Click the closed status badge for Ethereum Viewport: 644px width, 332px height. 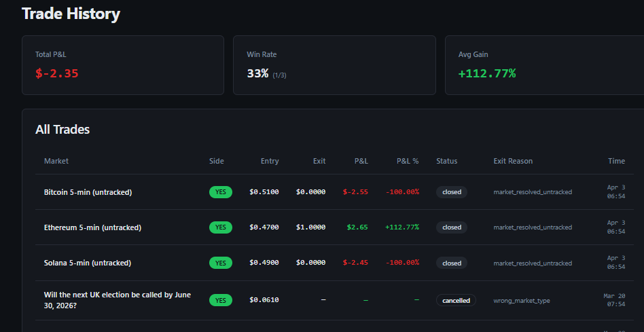tap(452, 227)
